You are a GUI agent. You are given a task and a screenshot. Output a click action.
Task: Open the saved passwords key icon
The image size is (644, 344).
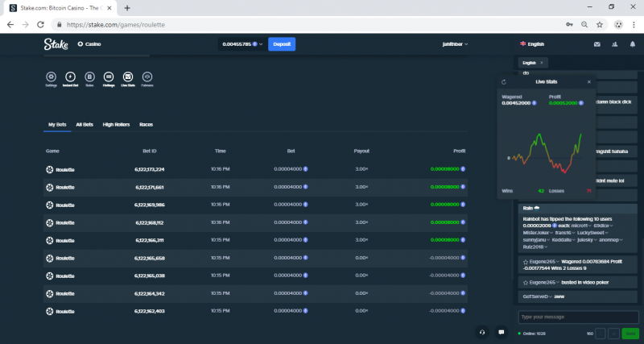click(569, 25)
